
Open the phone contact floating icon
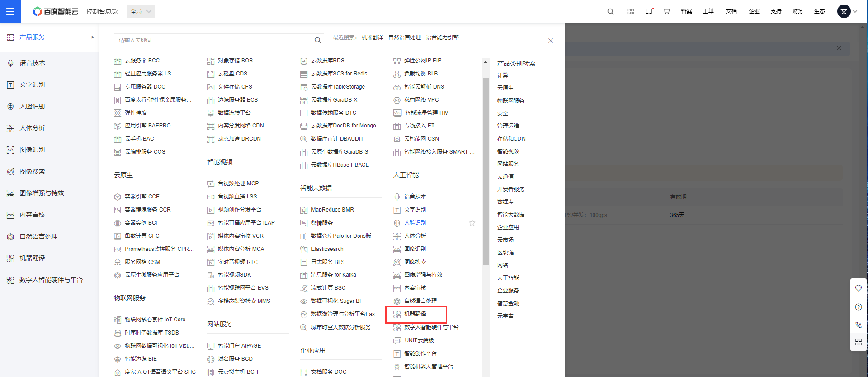coord(859,325)
